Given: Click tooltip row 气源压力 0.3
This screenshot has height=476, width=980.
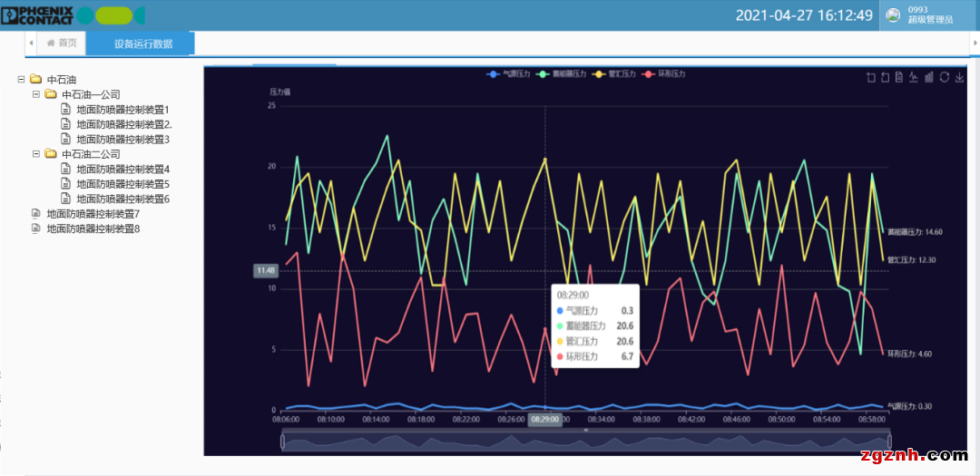Looking at the screenshot, I should (595, 310).
